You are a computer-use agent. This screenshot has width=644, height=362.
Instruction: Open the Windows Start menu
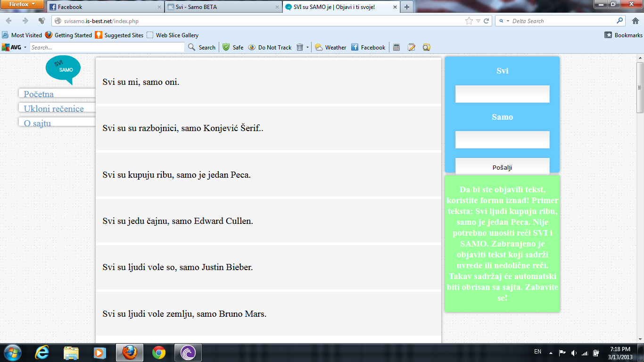pyautogui.click(x=12, y=353)
